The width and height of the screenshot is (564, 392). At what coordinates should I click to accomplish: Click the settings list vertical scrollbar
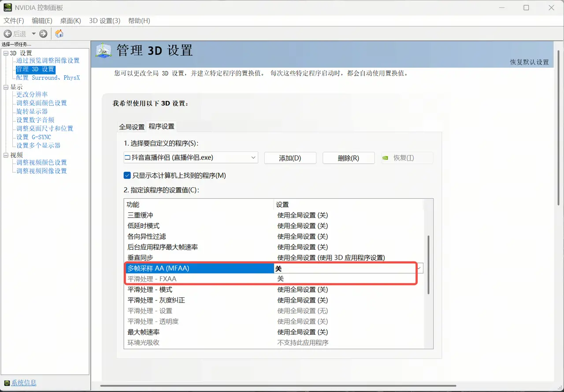(428, 265)
